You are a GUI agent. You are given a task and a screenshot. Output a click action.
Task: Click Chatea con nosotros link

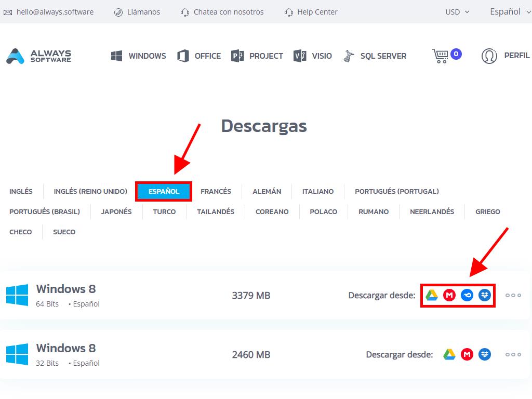229,12
